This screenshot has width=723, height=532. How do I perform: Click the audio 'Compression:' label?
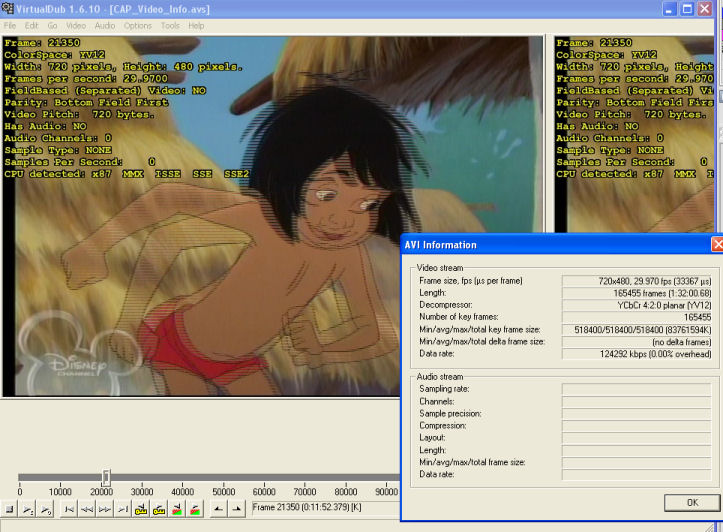coord(443,426)
